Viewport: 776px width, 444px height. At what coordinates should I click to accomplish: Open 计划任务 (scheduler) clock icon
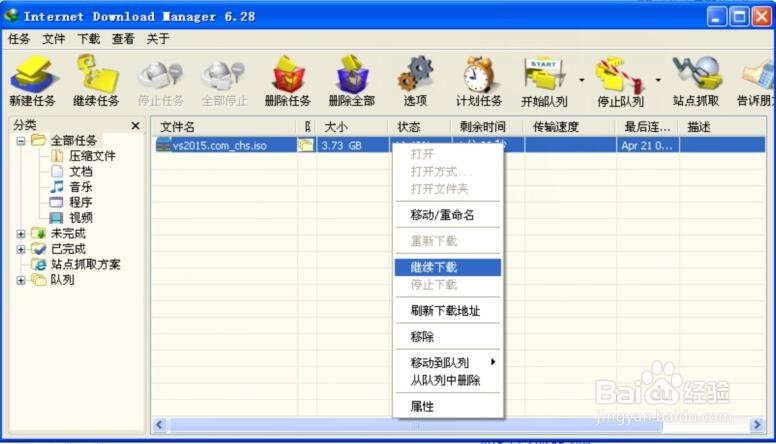[x=479, y=80]
